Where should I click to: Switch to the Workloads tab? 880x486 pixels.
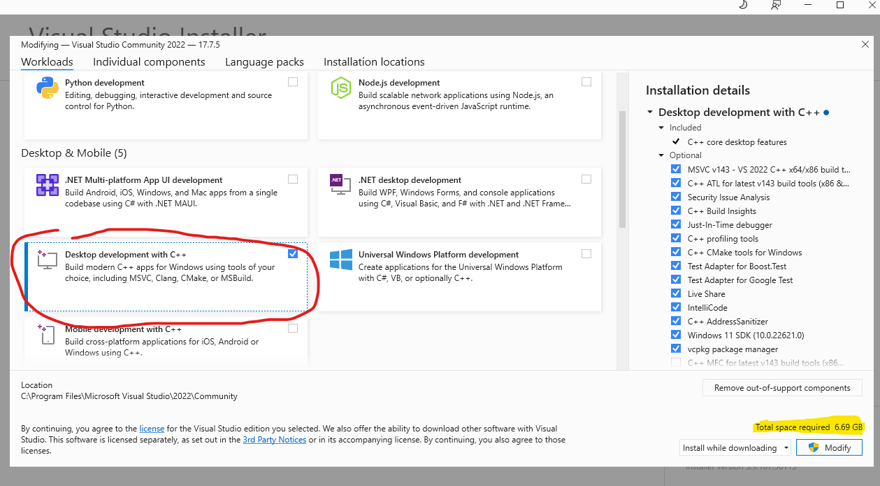(47, 62)
